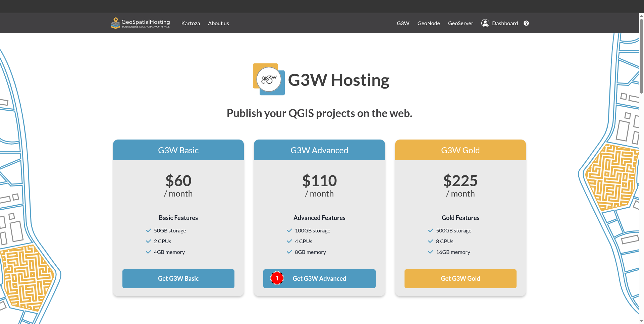The image size is (644, 324).
Task: Click Get G3W Gold button
Action: pyautogui.click(x=461, y=279)
